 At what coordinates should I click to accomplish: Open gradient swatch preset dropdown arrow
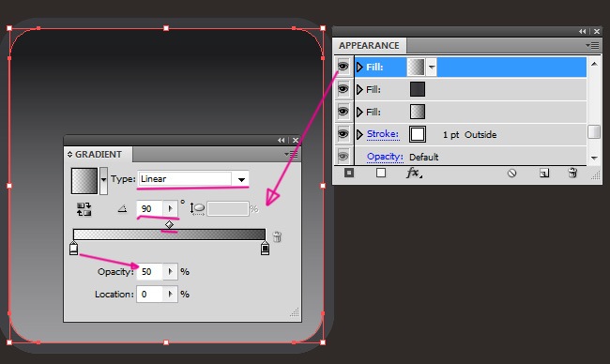tap(103, 180)
